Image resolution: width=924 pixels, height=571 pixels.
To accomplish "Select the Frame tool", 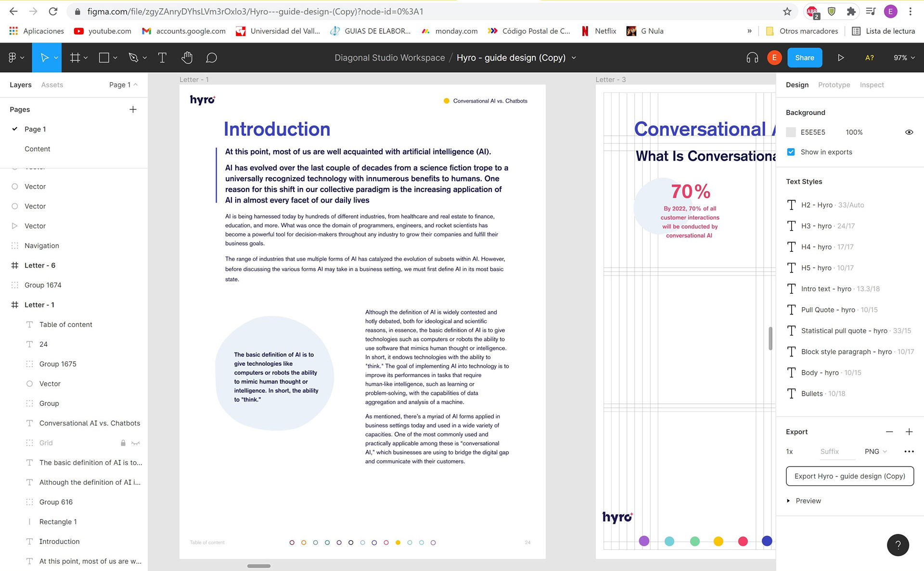I will coord(75,58).
